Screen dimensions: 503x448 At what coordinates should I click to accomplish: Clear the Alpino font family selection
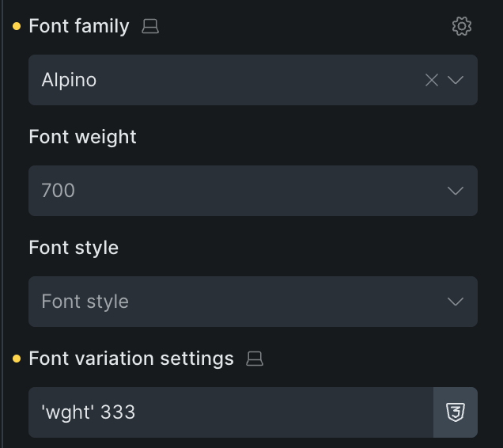[432, 80]
